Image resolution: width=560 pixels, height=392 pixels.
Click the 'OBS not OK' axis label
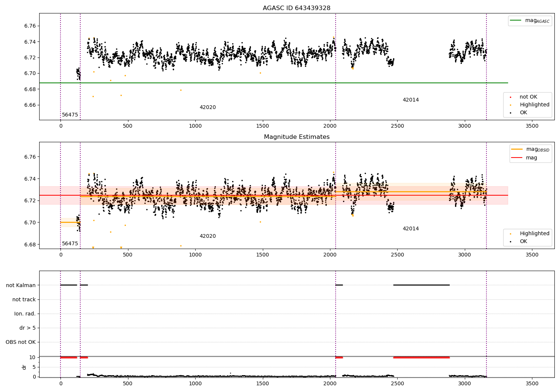point(21,342)
